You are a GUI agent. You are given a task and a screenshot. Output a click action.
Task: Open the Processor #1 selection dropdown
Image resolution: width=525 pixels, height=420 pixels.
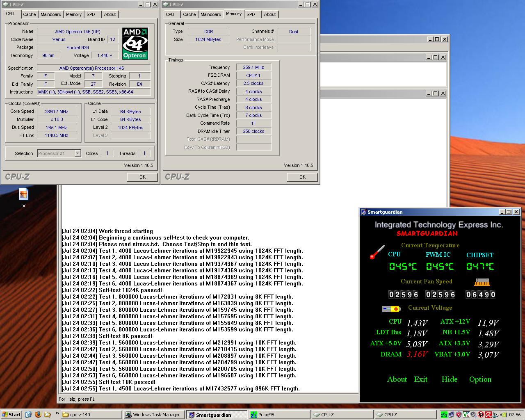point(59,153)
